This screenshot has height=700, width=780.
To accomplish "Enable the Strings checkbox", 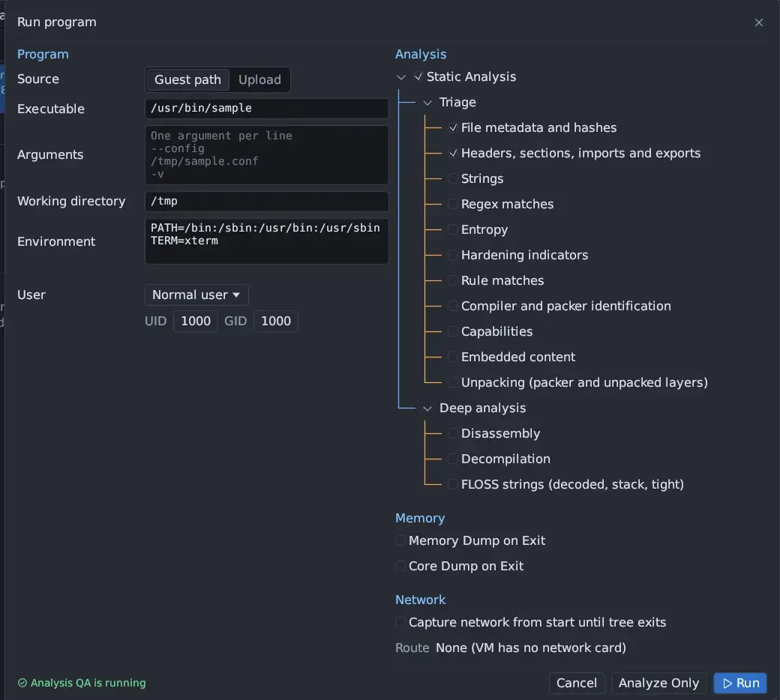I will point(453,178).
